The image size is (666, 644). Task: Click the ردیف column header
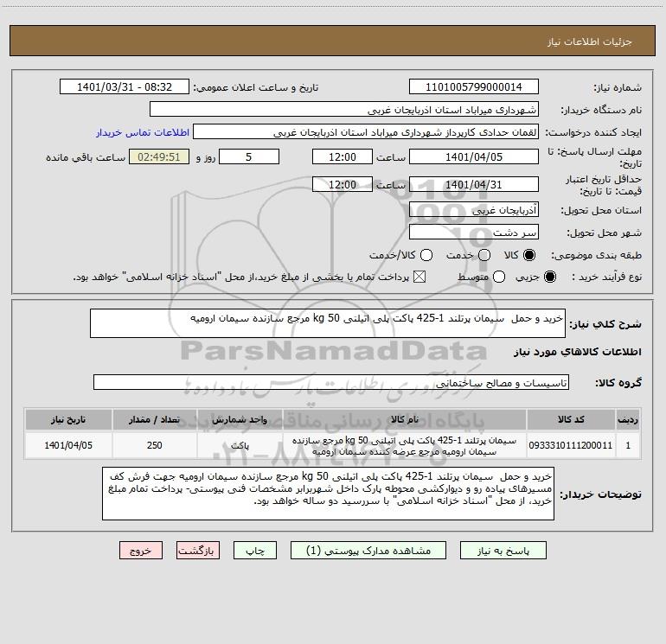tap(628, 419)
